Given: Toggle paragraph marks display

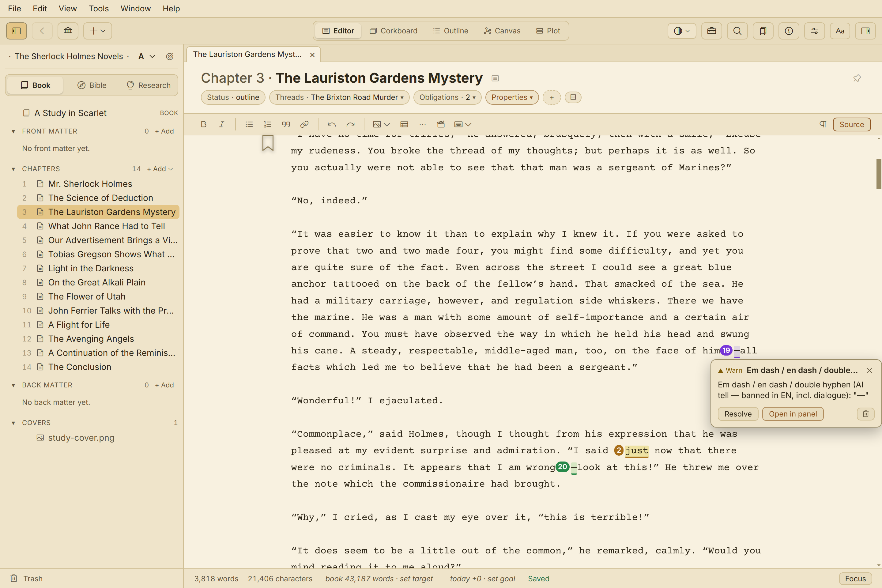Looking at the screenshot, I should coord(823,124).
